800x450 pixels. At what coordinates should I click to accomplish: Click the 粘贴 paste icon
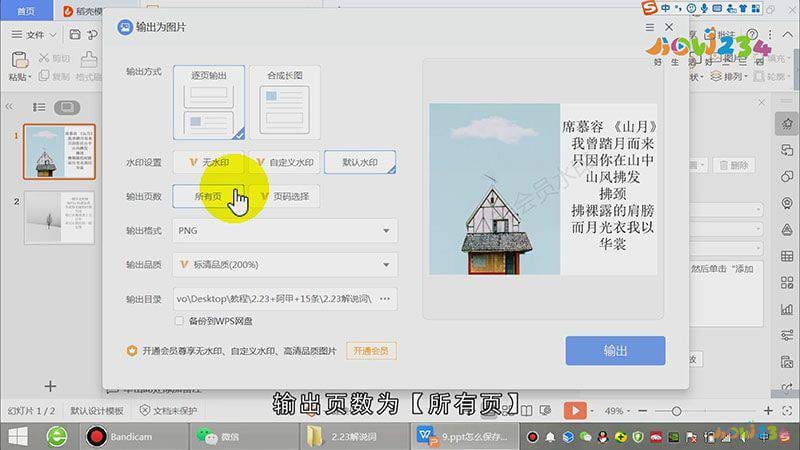19,60
